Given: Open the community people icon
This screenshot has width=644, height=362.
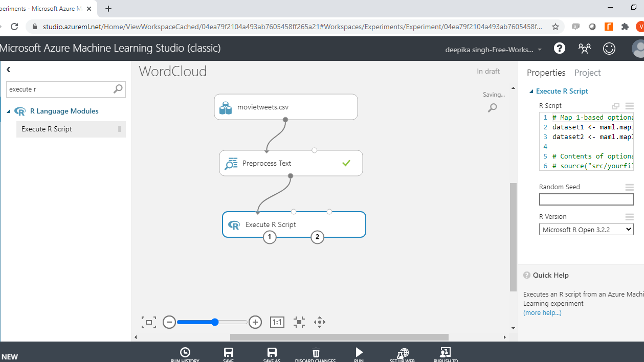Looking at the screenshot, I should [x=585, y=48].
